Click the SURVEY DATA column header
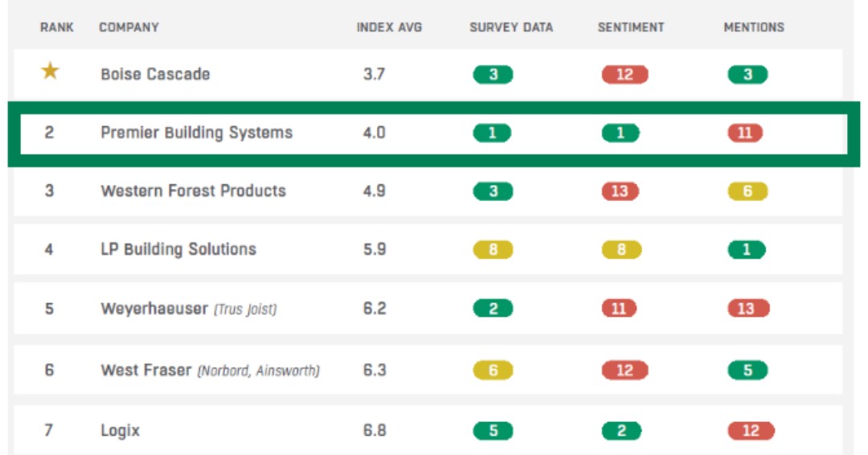 511,27
